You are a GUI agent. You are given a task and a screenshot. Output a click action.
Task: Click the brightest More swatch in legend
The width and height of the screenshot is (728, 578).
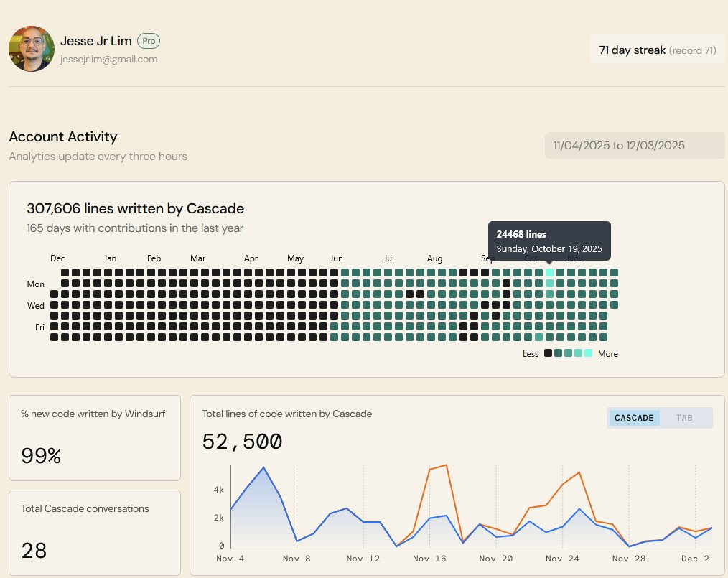(x=588, y=353)
